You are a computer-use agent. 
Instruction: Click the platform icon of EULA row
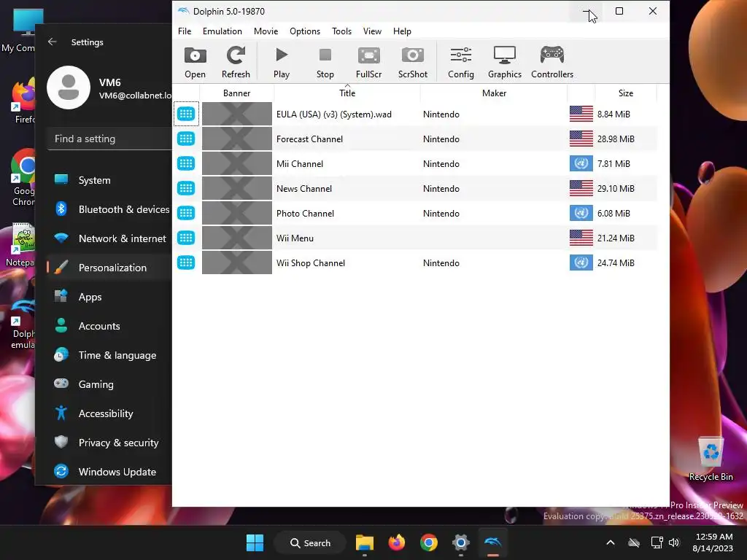pos(186,114)
